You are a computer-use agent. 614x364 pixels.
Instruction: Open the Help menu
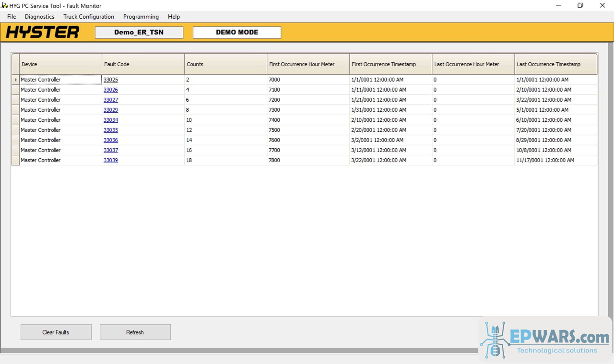click(x=174, y=17)
